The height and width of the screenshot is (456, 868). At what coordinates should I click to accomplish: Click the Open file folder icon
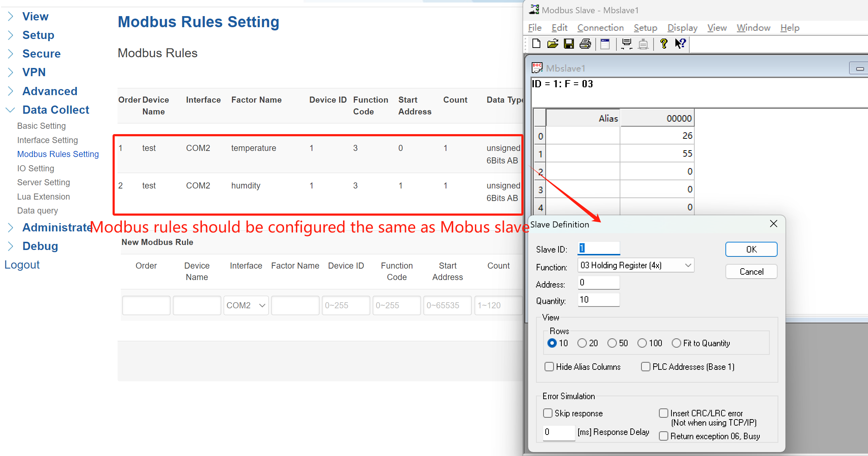coord(552,44)
